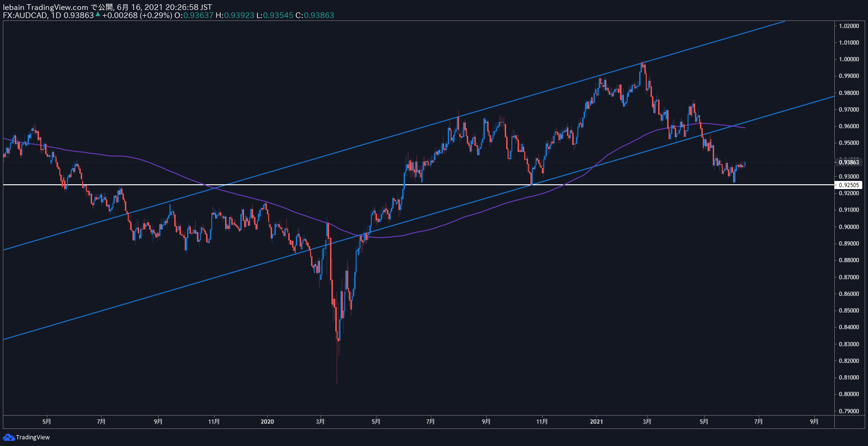Click price axis label '0.80000'
Screen dimensions: 868x446
coord(849,394)
